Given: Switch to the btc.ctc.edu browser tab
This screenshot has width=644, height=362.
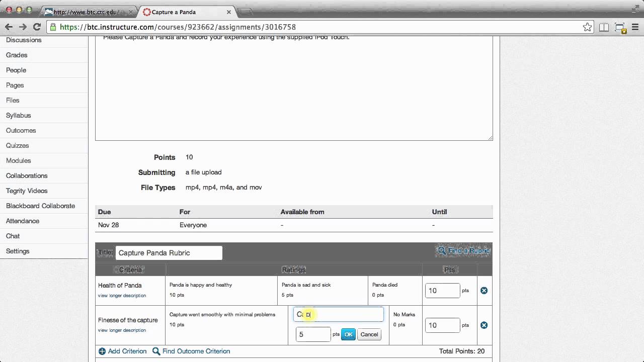Looking at the screenshot, I should pyautogui.click(x=88, y=12).
